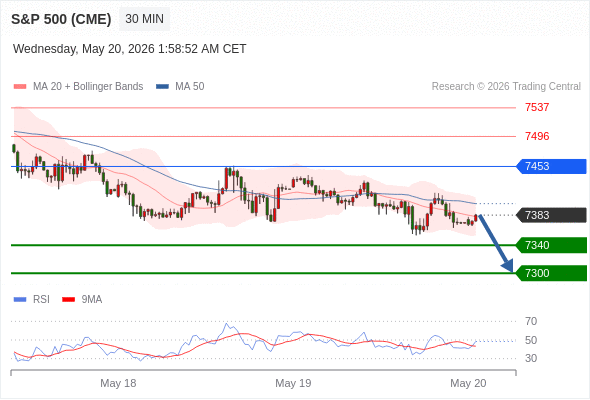This screenshot has width=590, height=400.
Task: Click the blue 7453 pivot price tag
Action: tap(551, 166)
